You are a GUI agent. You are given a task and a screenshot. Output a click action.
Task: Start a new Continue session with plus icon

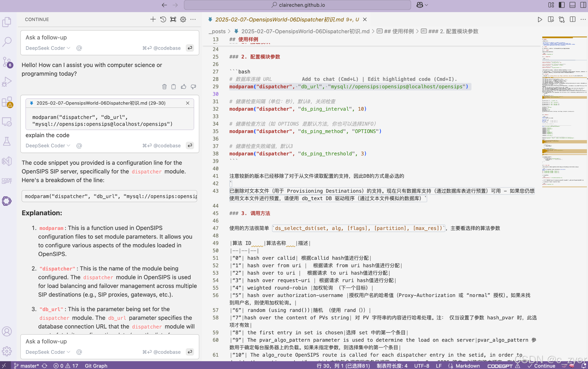point(153,19)
